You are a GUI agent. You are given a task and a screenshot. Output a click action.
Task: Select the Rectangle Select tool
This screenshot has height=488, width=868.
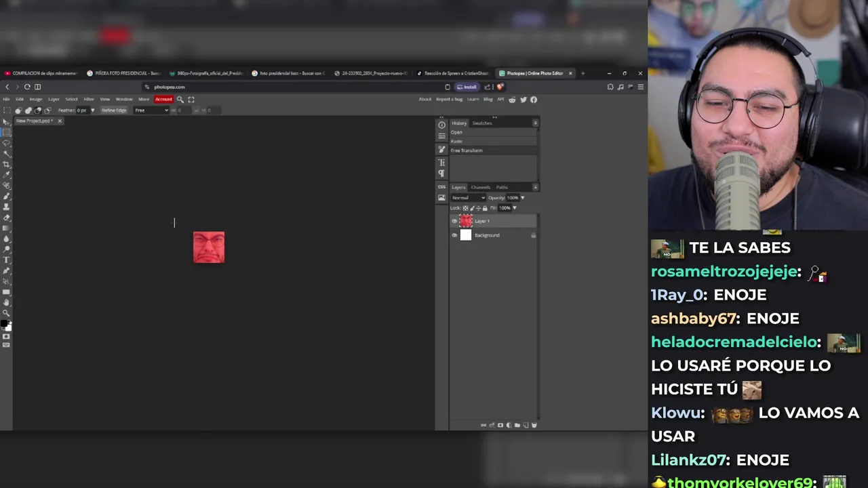click(x=7, y=132)
